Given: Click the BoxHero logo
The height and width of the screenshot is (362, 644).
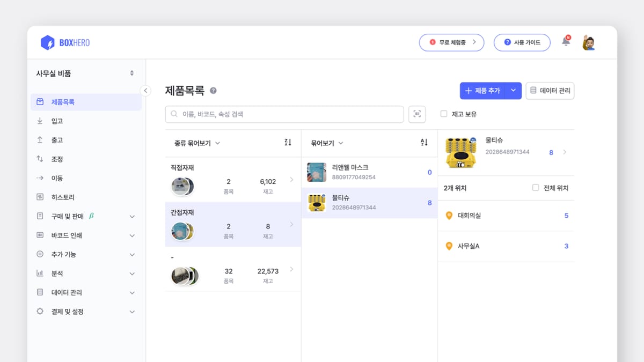Looking at the screenshot, I should tap(65, 42).
